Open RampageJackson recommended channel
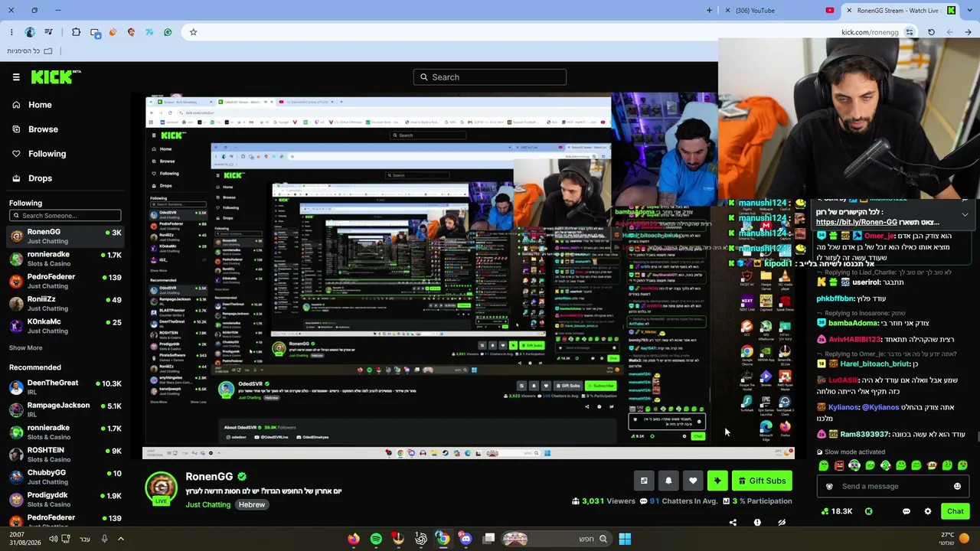This screenshot has width=980, height=551. pyautogui.click(x=65, y=409)
